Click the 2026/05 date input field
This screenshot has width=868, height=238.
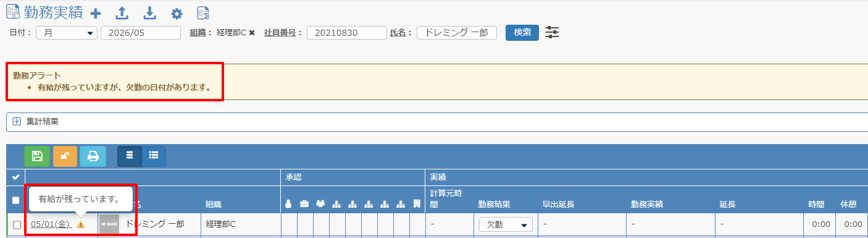141,33
